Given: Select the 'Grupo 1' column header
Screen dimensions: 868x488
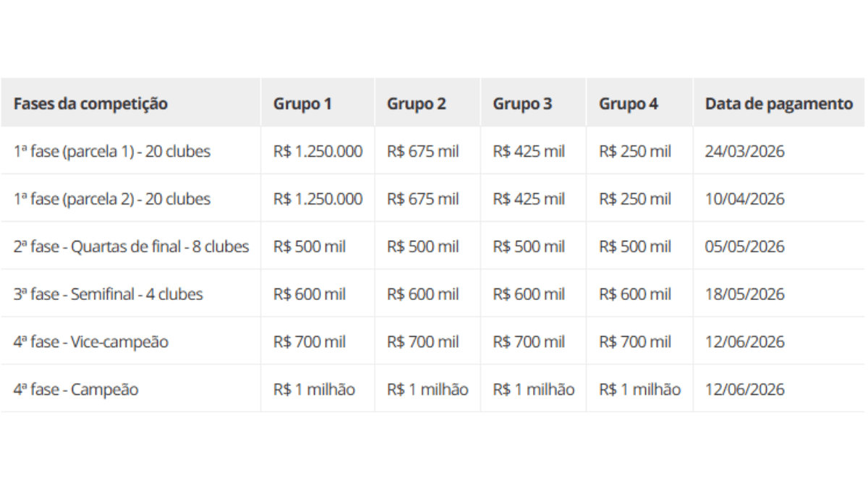Looking at the screenshot, I should (x=302, y=103).
